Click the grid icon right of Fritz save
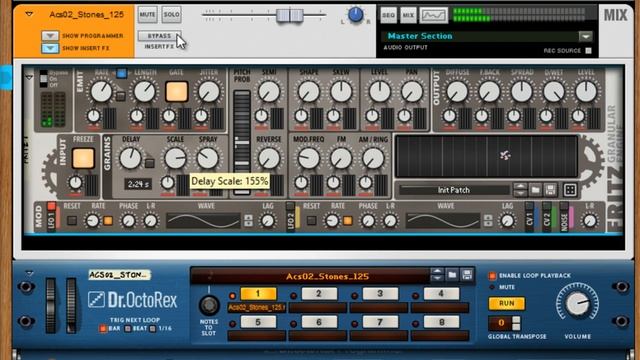Screen dimensions: 640x360 570,190
